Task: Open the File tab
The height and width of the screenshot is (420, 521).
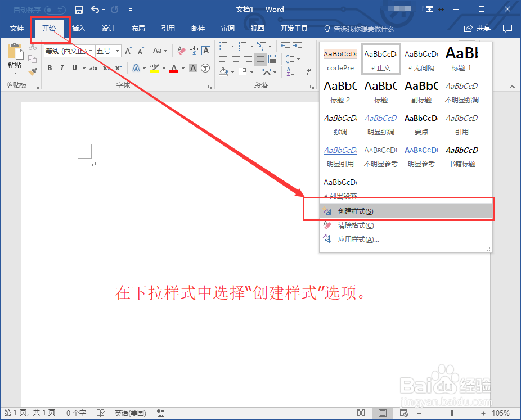Action: tap(17, 29)
